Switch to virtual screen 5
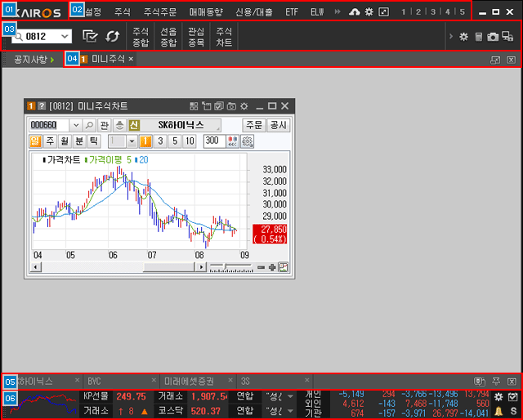Screen dimensions: 523x420 [463, 12]
